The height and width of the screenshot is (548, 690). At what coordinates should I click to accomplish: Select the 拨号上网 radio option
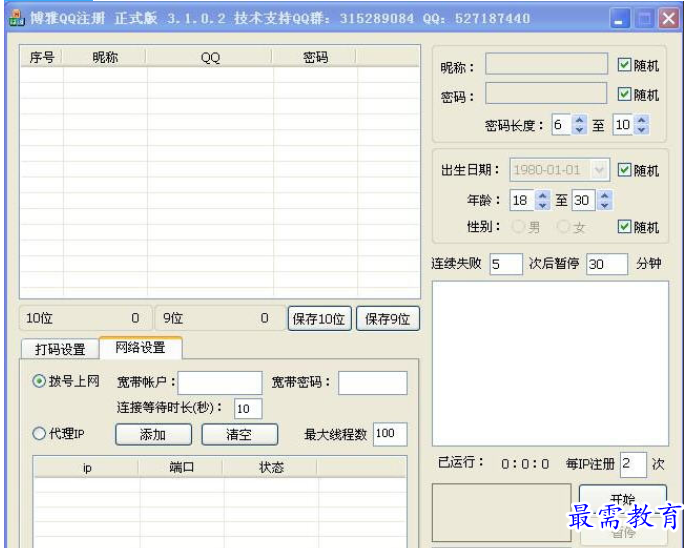click(39, 381)
